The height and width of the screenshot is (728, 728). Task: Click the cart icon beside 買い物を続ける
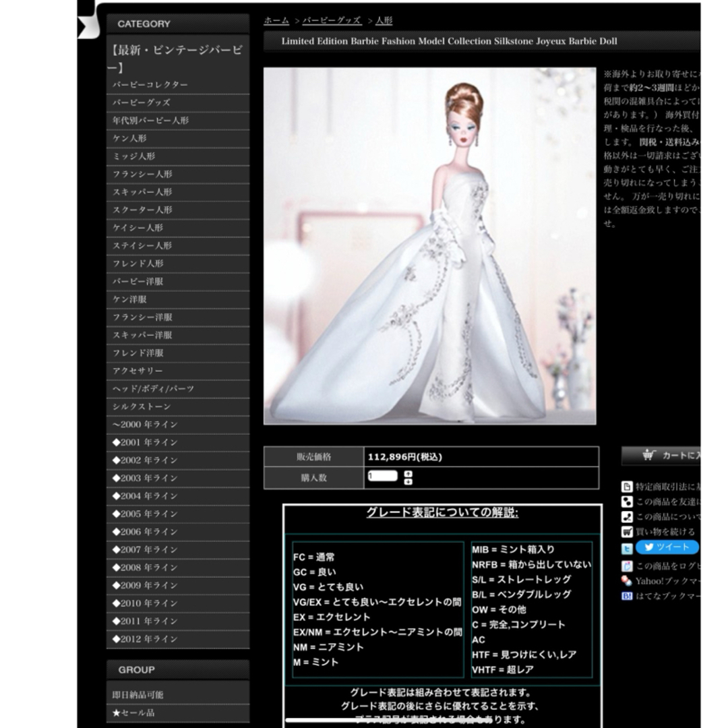pos(627,532)
